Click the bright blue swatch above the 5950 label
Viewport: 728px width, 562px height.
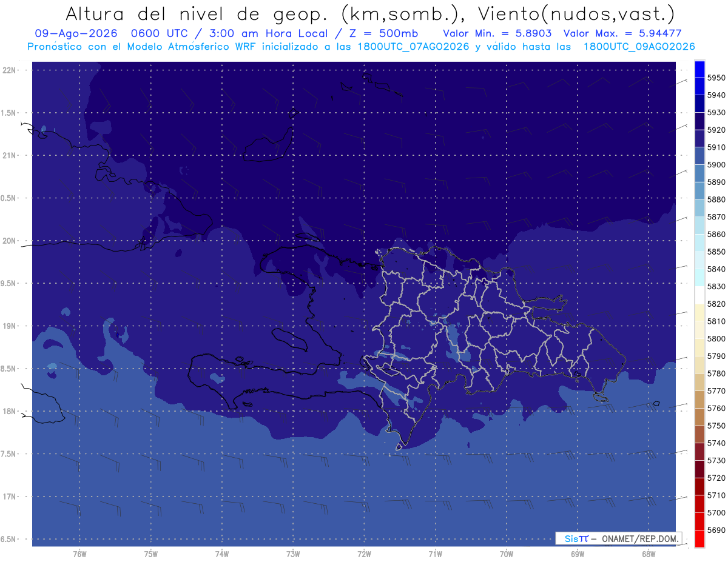699,69
